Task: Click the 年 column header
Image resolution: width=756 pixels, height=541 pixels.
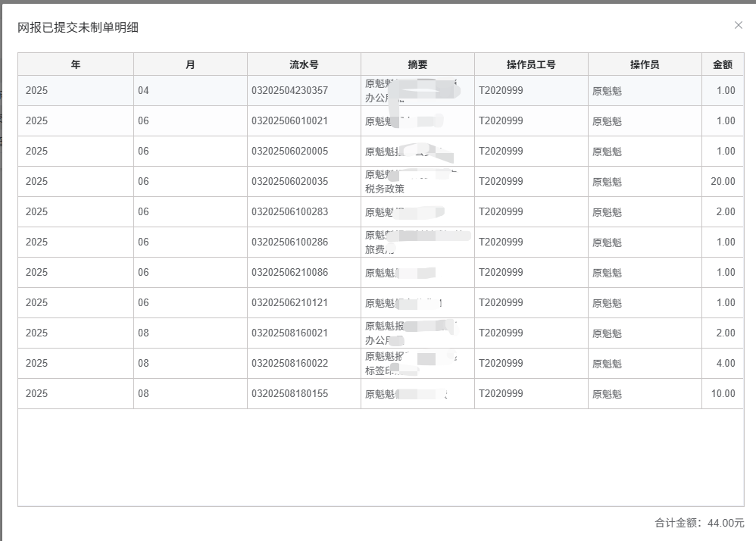Action: 76,64
